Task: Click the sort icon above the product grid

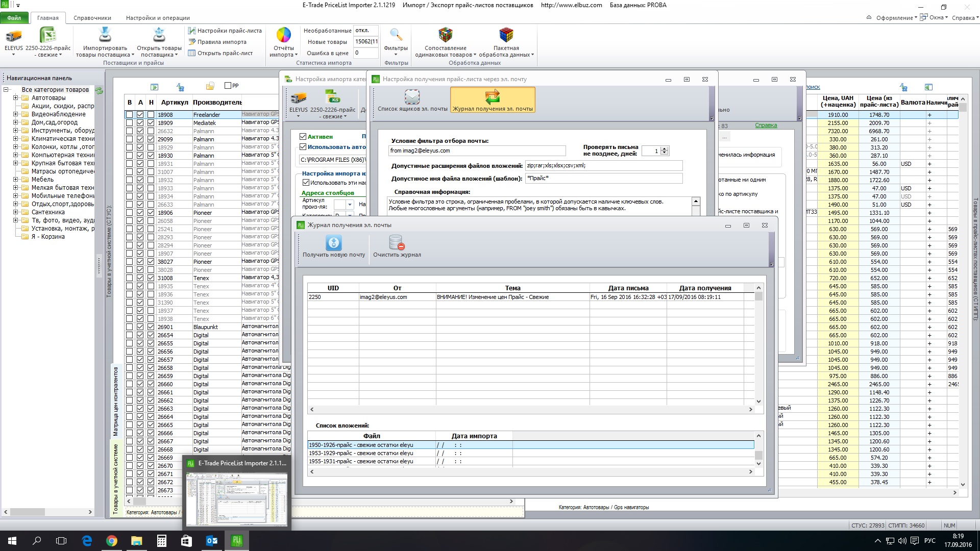Action: [x=180, y=87]
